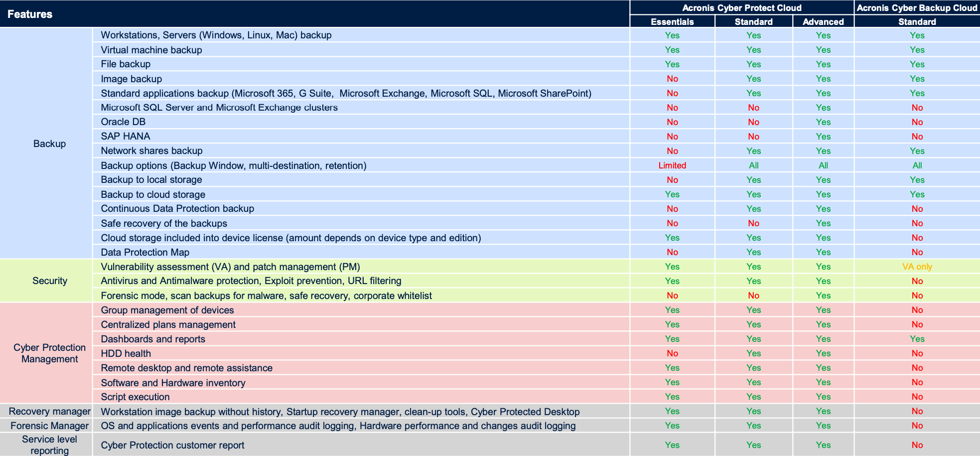Select the SAP HANA feature label
The height and width of the screenshot is (456, 980).
125,137
